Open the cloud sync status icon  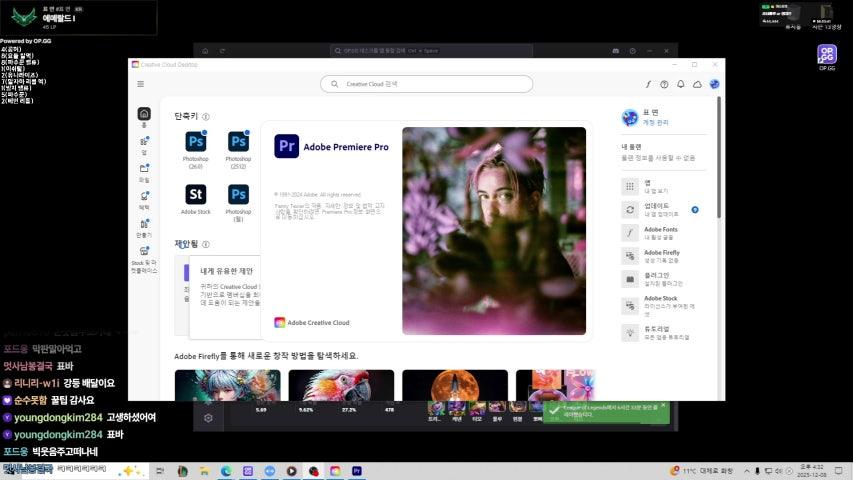tap(697, 84)
